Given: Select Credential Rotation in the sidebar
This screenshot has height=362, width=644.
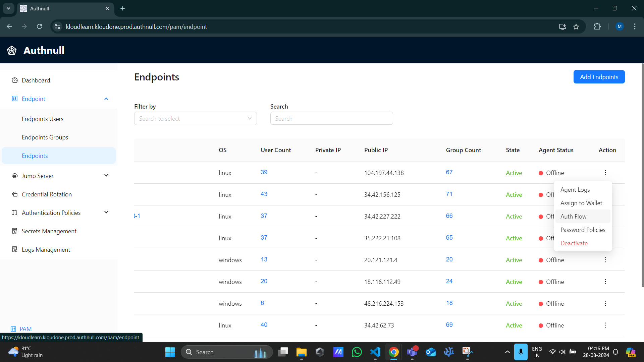Looking at the screenshot, I should point(47,194).
